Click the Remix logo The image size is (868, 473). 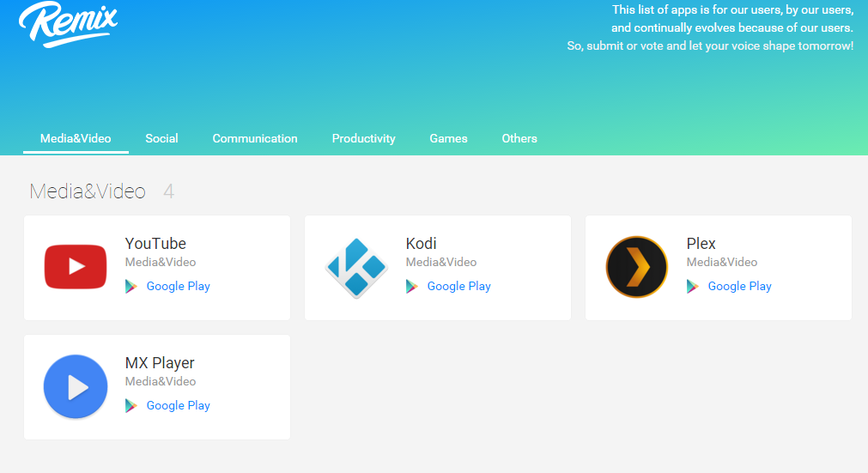click(x=68, y=24)
